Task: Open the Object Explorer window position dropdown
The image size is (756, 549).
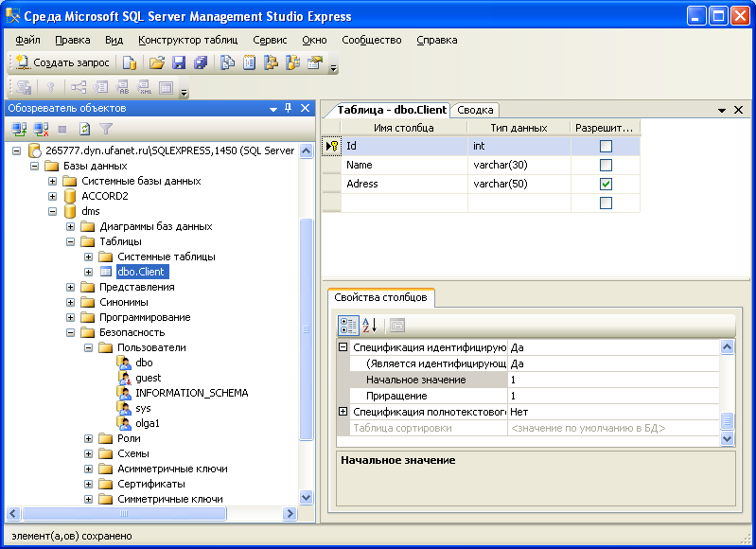Action: [x=273, y=109]
